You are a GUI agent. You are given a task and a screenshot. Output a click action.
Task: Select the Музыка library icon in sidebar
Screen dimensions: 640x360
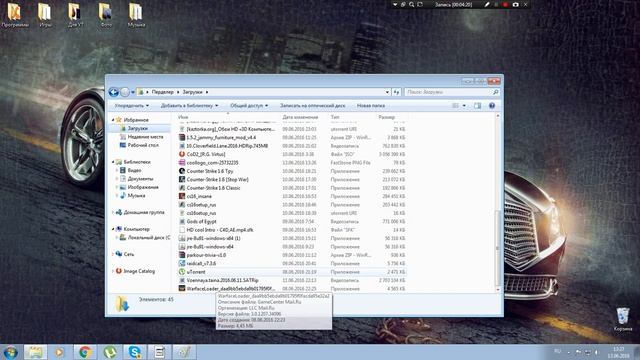(x=122, y=196)
